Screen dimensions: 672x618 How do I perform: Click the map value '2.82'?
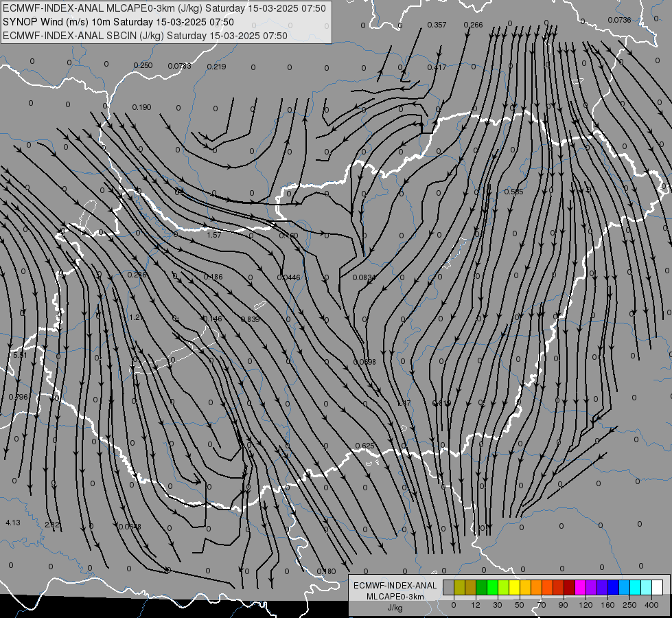point(52,525)
